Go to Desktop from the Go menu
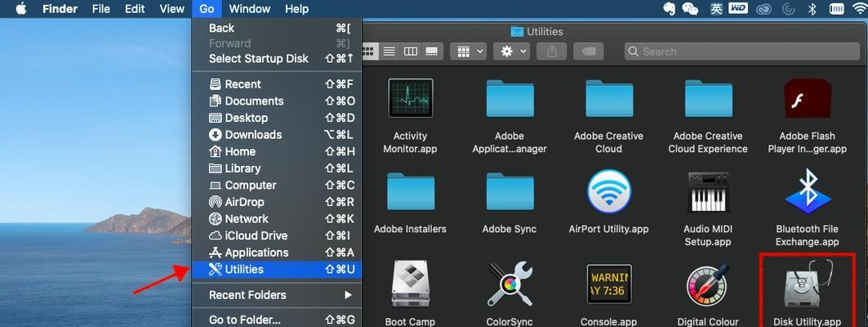Viewport: 868px width, 327px height. click(277, 118)
